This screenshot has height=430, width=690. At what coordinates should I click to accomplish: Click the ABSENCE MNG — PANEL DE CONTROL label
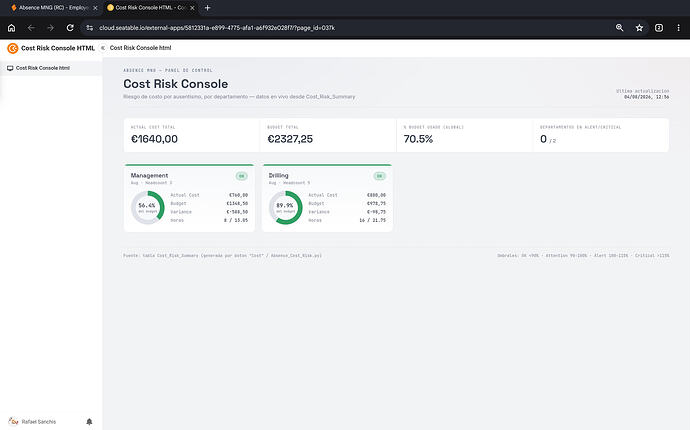(168, 70)
